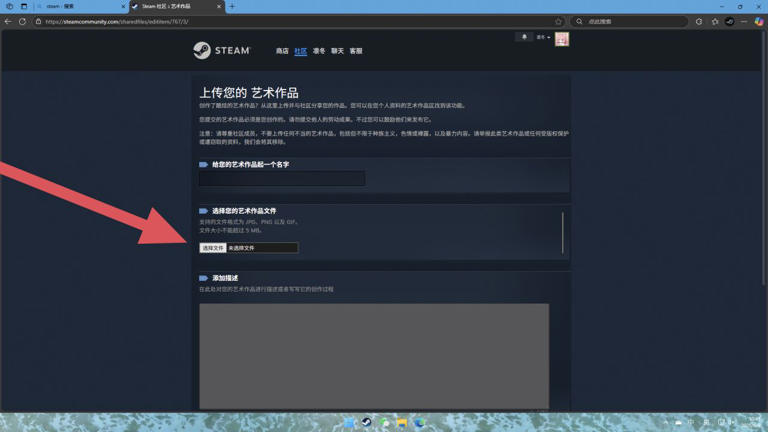Open a new browser tab with plus

tap(232, 6)
